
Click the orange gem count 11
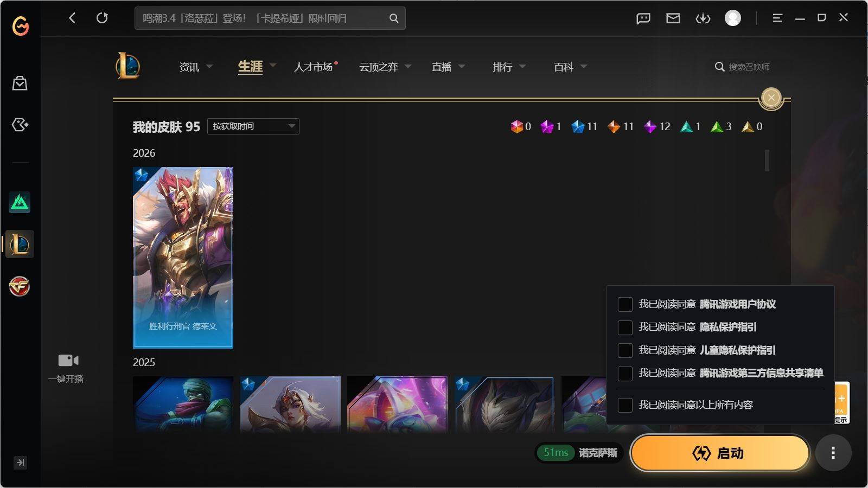[621, 126]
